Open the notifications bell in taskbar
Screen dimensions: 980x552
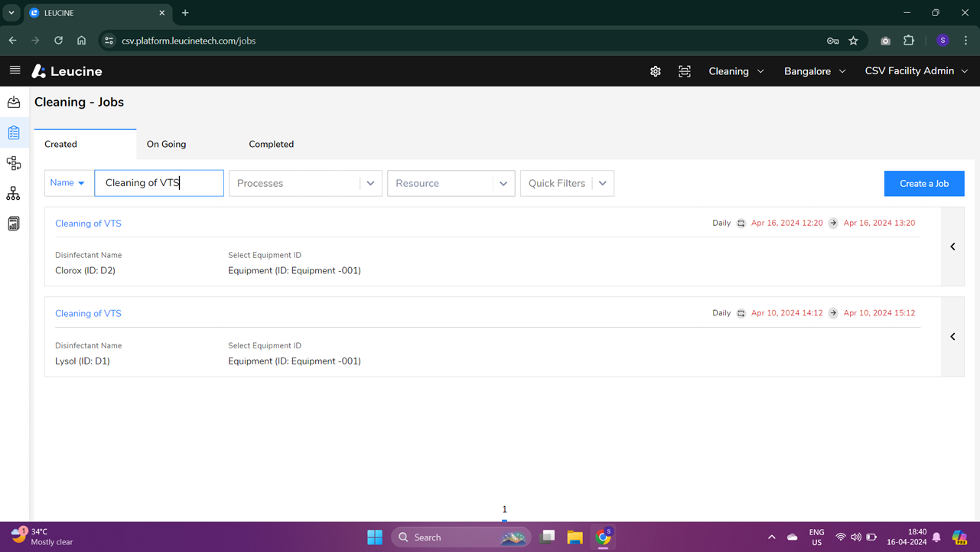coord(936,537)
